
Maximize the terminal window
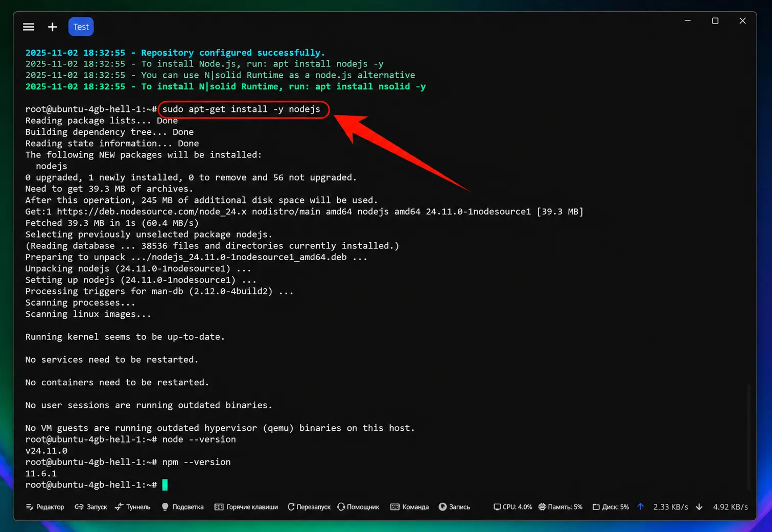tap(715, 21)
